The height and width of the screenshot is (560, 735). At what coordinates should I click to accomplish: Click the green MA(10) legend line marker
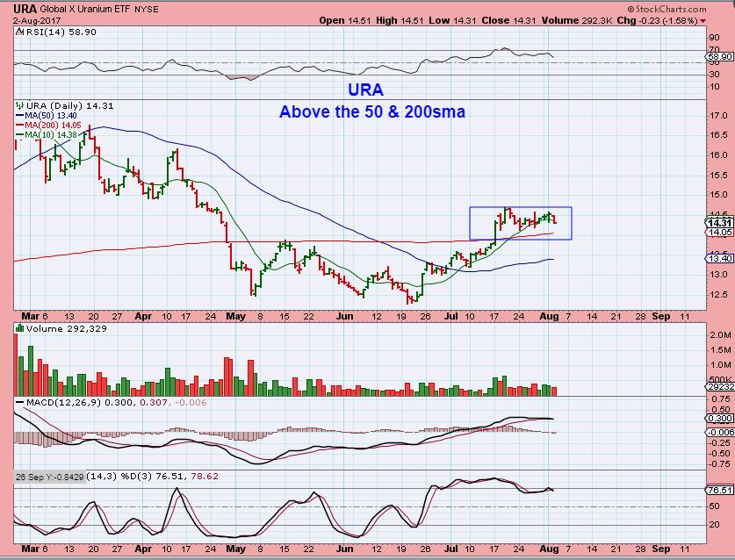(19, 135)
